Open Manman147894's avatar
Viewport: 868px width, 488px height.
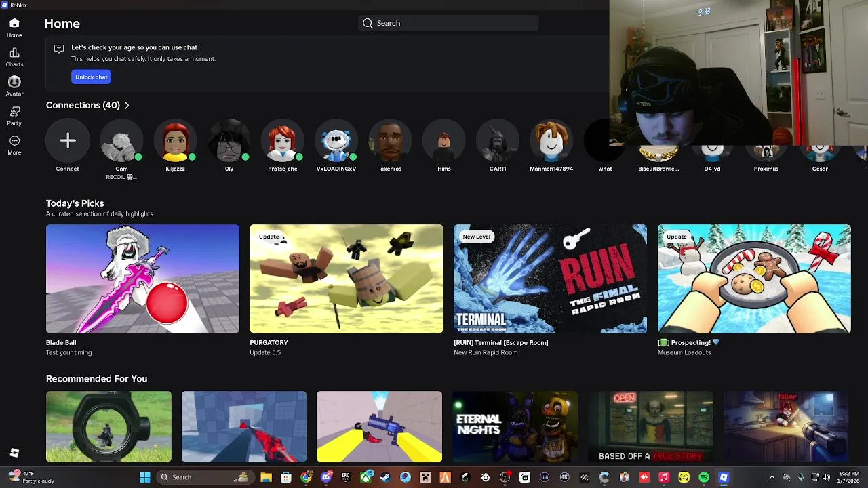[551, 140]
